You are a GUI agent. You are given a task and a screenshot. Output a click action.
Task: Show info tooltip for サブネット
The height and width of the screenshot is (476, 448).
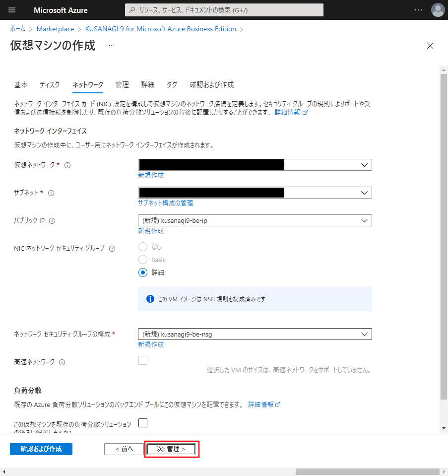click(51, 193)
